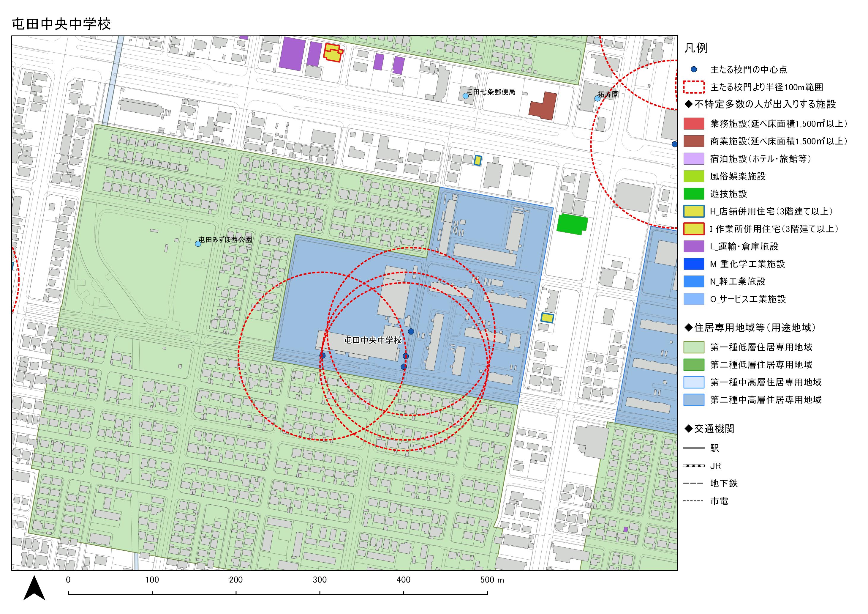The width and height of the screenshot is (868, 614).
Task: Click the 地下鉄 dashed line legend symbol
Action: (694, 484)
